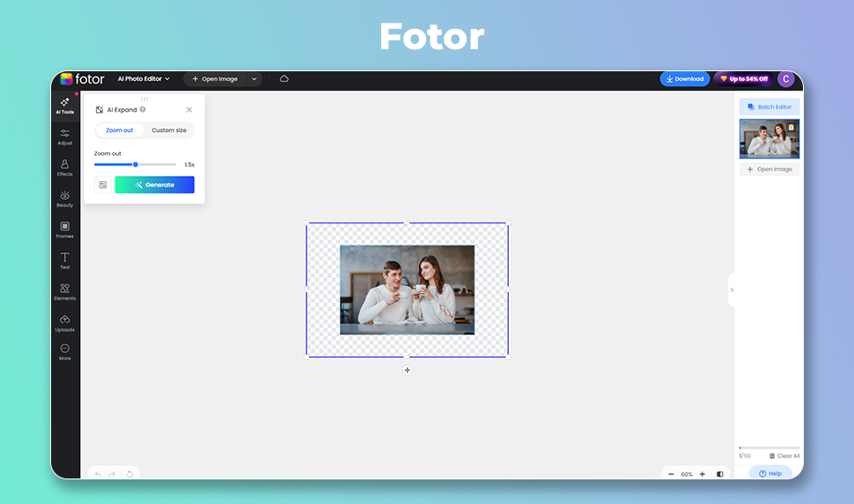Screen dimensions: 854x504
Task: Click the bottom-right expand frame corner handle
Action: (x=508, y=357)
